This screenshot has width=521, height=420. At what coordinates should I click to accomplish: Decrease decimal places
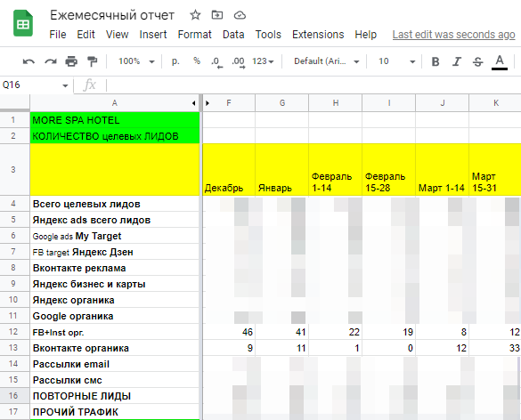point(217,62)
